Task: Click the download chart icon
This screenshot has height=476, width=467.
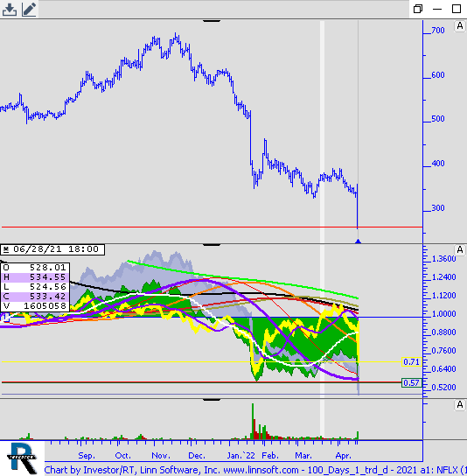Action: (x=10, y=9)
